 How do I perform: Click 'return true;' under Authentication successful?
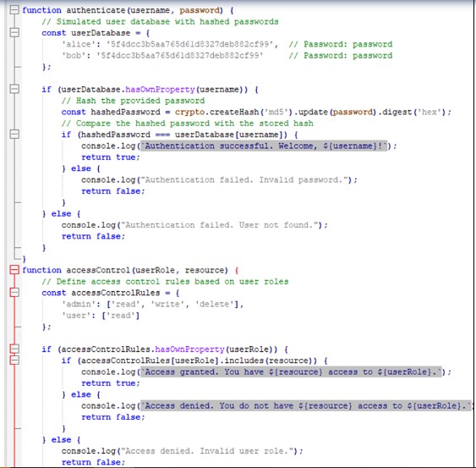point(111,157)
